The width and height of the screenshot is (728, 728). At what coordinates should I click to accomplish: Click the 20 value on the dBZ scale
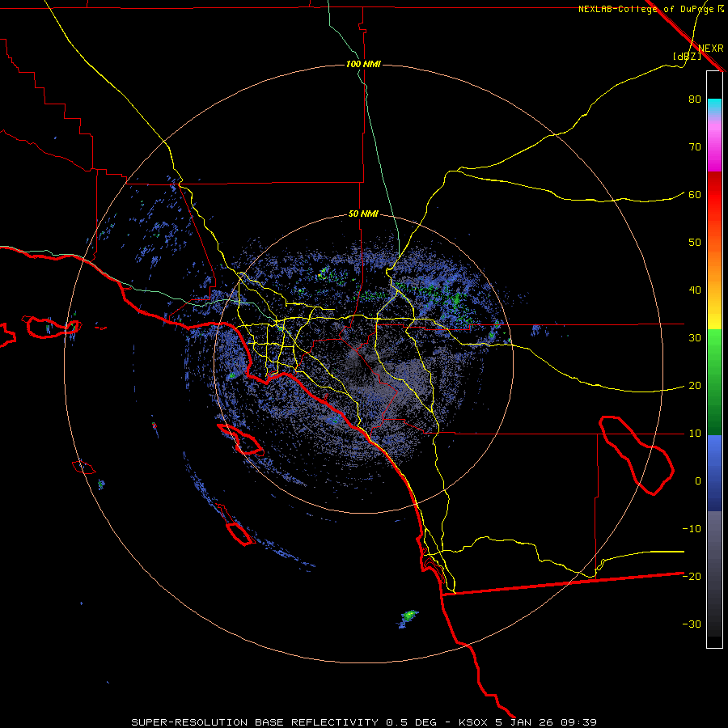click(x=695, y=386)
